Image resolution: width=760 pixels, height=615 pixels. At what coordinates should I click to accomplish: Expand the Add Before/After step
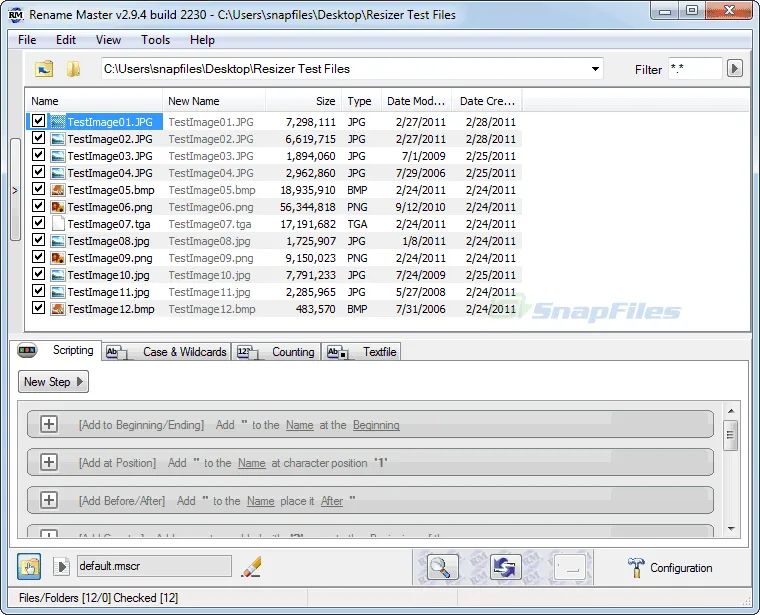(x=48, y=500)
